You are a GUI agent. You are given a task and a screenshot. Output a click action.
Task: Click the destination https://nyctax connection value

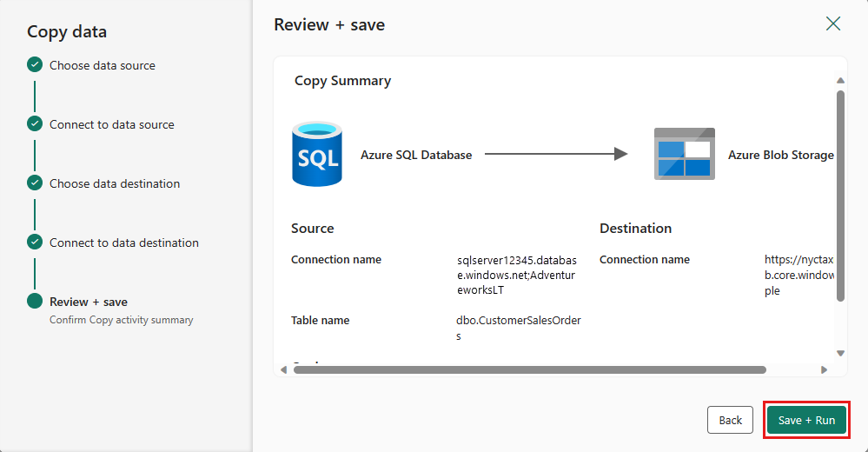tap(798, 276)
